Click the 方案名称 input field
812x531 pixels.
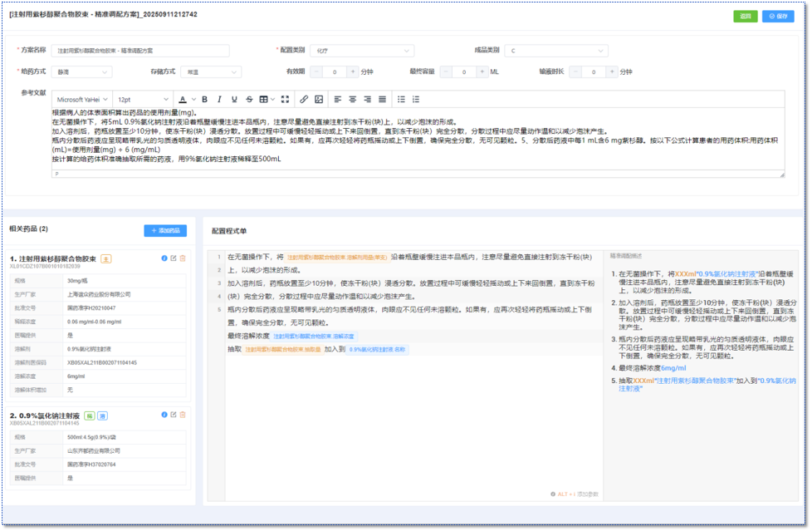click(x=141, y=51)
